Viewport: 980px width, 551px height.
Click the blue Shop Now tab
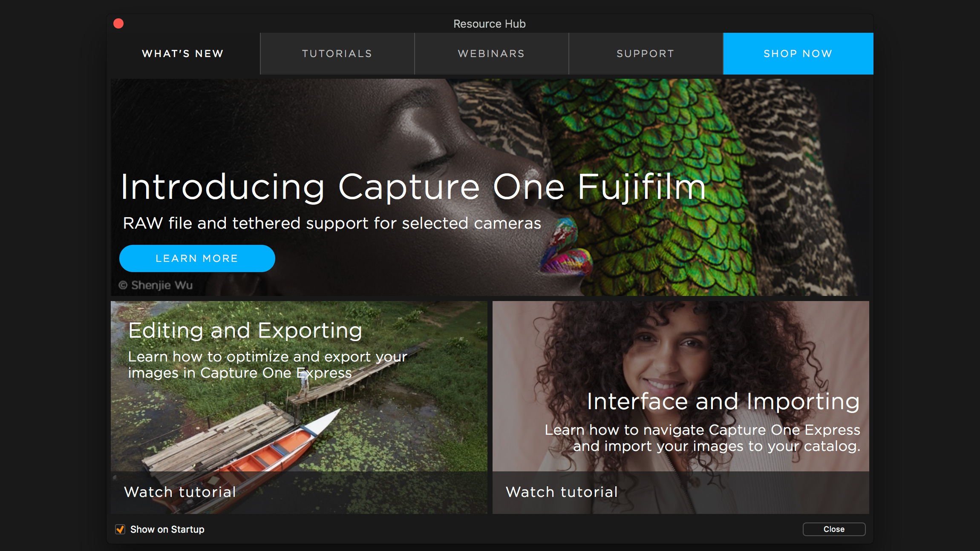(798, 54)
